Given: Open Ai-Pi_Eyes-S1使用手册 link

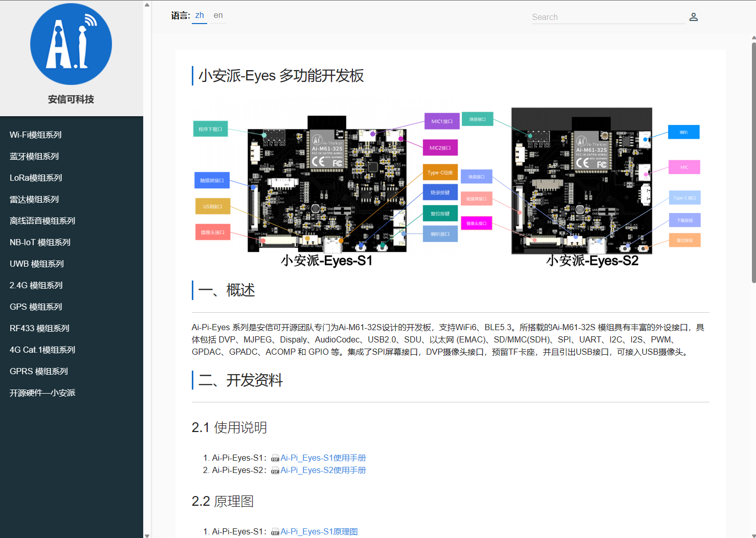Looking at the screenshot, I should click(323, 458).
